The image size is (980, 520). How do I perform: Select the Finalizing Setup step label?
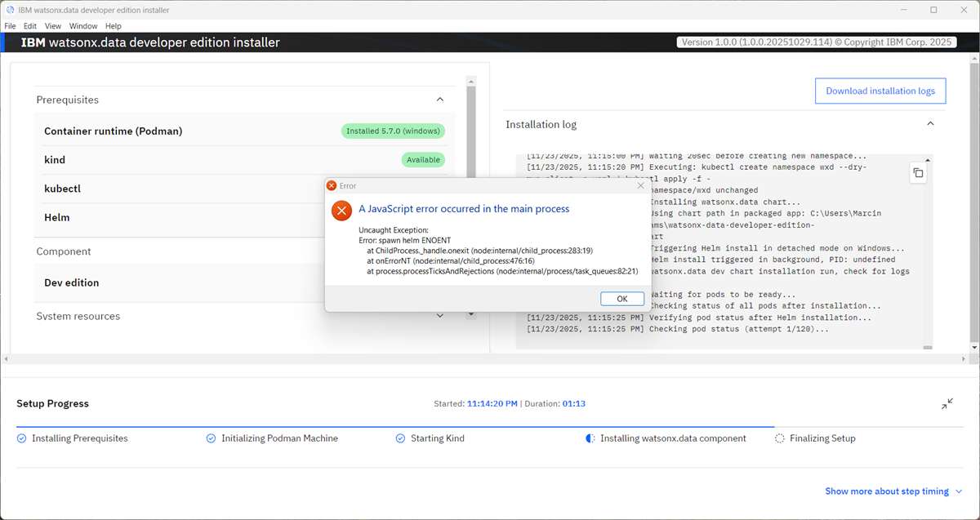pos(822,438)
